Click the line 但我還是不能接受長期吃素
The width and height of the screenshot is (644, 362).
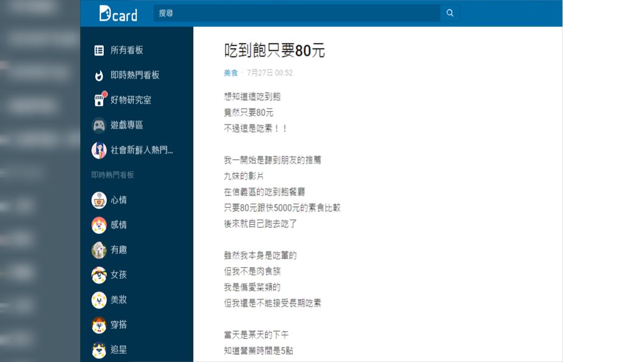[273, 303]
